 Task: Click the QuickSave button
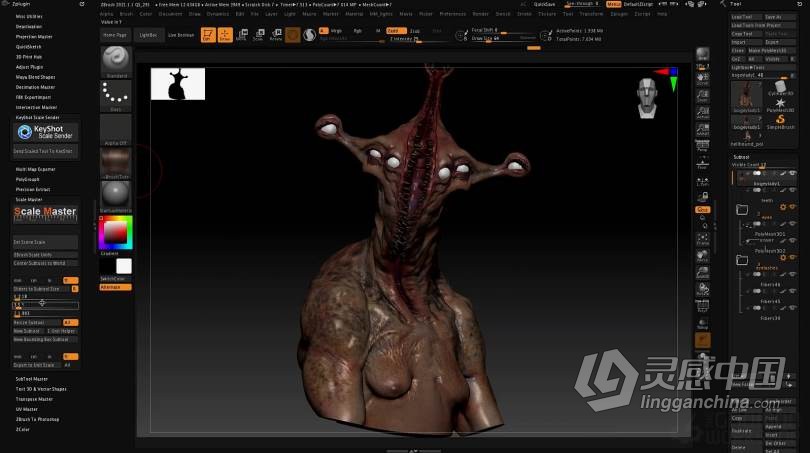point(544,4)
